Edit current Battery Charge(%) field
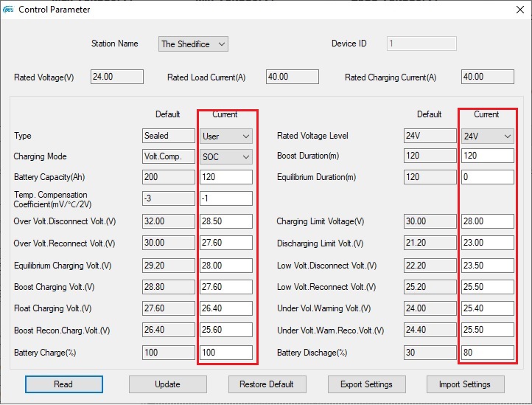This screenshot has width=532, height=405. click(x=226, y=353)
